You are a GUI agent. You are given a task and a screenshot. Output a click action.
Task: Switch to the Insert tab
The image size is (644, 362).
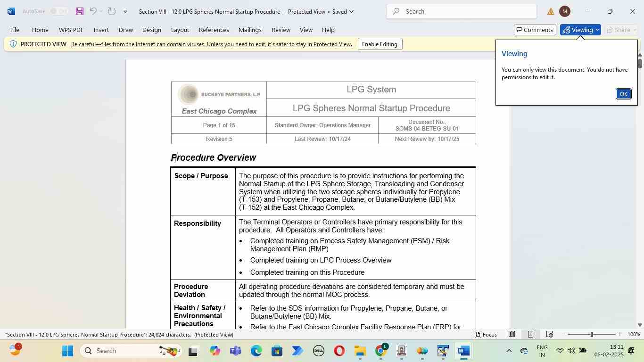click(101, 30)
